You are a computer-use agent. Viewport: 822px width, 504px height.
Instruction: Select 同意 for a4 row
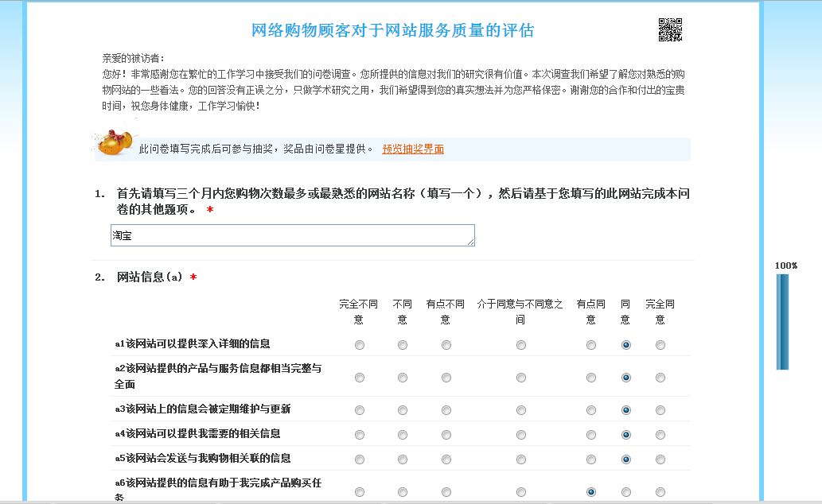click(x=626, y=435)
